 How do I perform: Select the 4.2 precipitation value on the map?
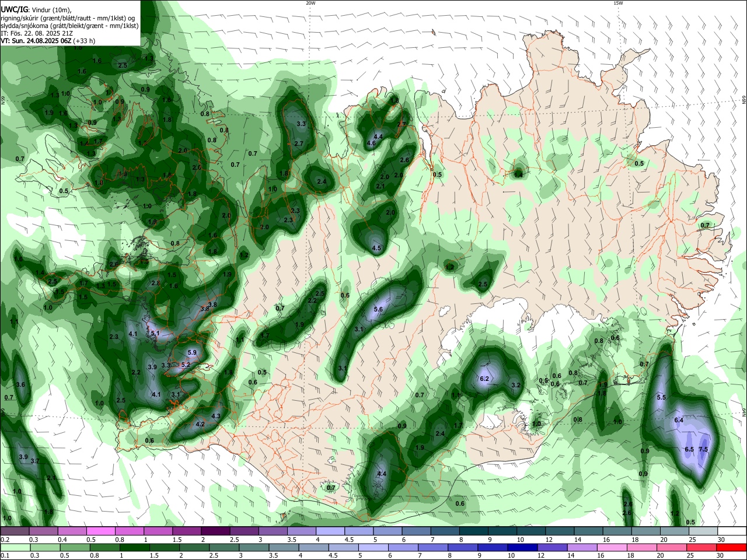click(x=200, y=425)
